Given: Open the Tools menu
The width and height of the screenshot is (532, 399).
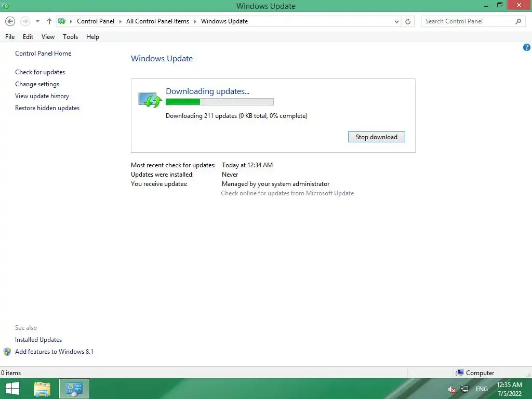Looking at the screenshot, I should [70, 37].
